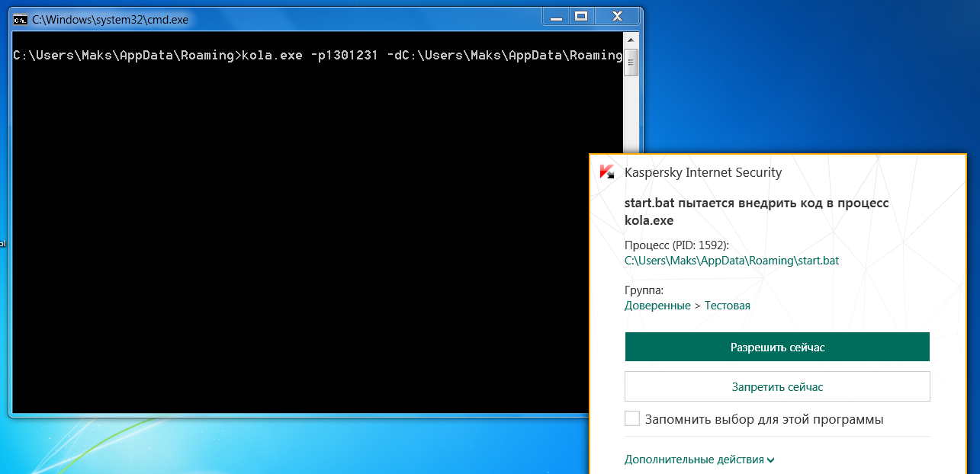Block now with Запретить сейчас button
980x474 pixels.
[777, 386]
